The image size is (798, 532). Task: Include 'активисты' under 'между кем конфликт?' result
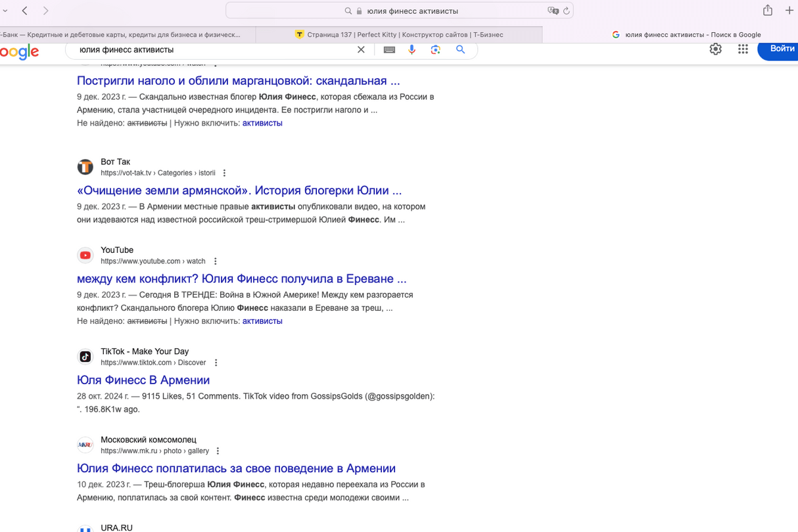point(262,321)
